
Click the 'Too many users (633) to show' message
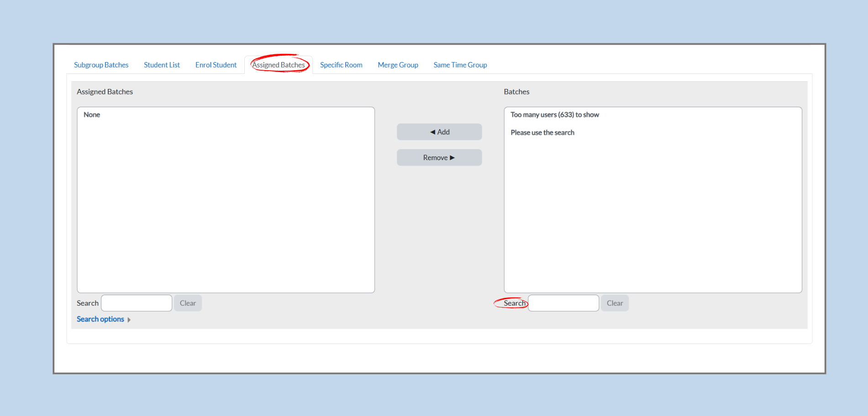[x=554, y=115]
